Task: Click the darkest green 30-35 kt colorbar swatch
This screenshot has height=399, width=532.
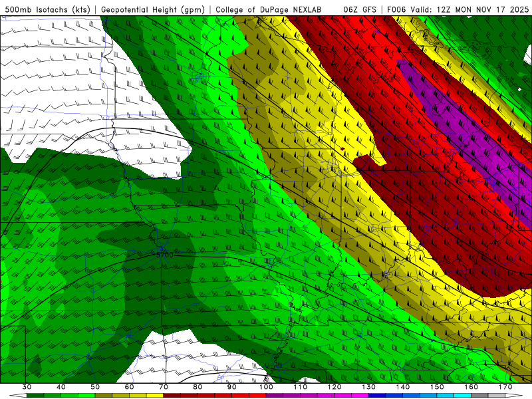Action: (35, 396)
